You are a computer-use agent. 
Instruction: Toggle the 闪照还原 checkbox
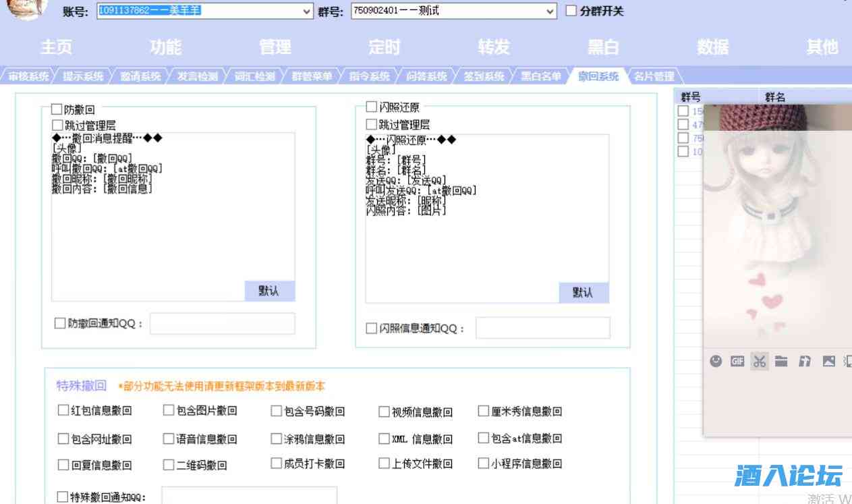pos(372,107)
